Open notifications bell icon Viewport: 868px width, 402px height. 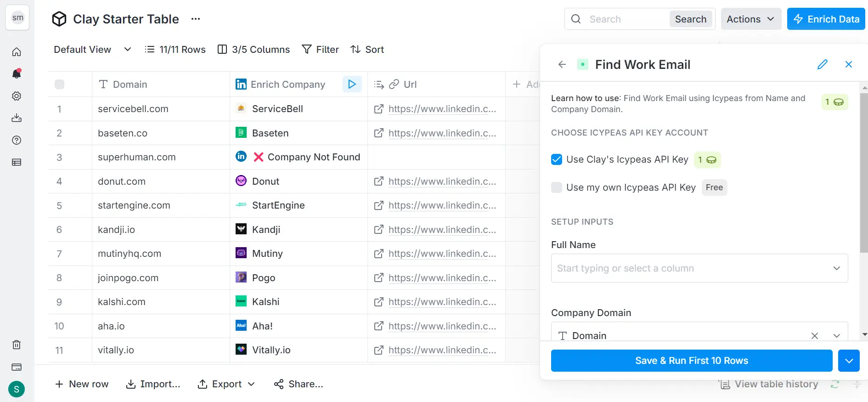coord(17,74)
